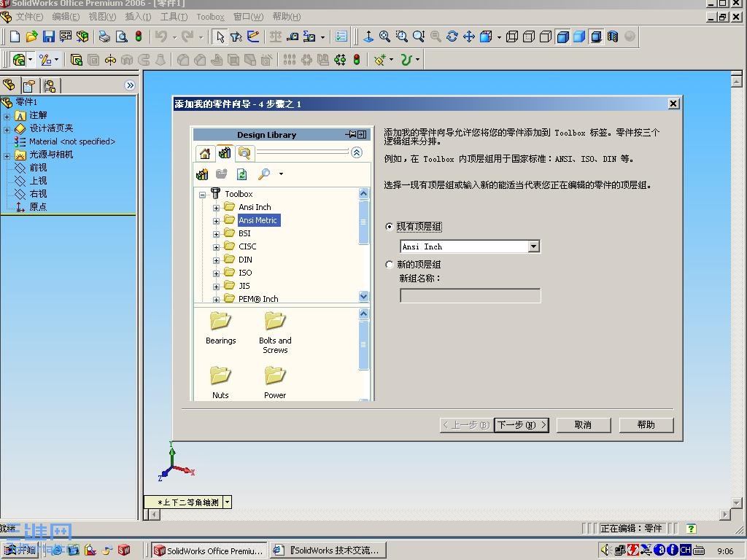Screen dimensions: 747x560
Task: Click the Measure tape icon
Action: point(293,36)
